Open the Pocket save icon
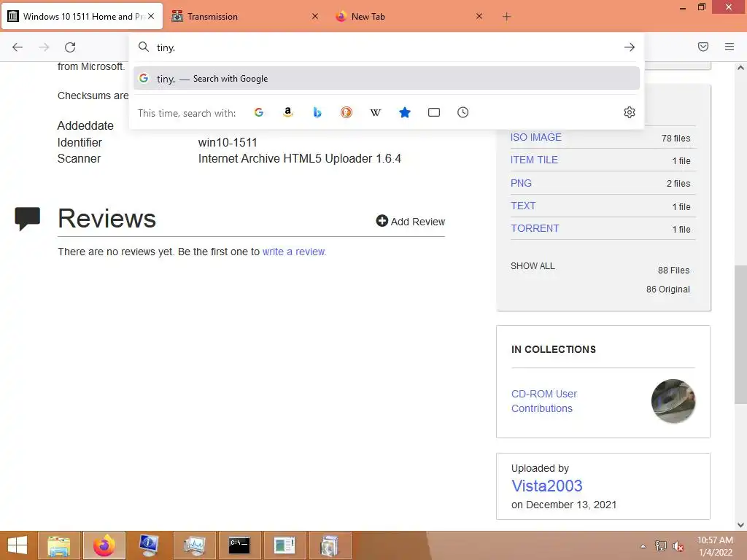Screen dimensions: 747x560 [x=703, y=47]
